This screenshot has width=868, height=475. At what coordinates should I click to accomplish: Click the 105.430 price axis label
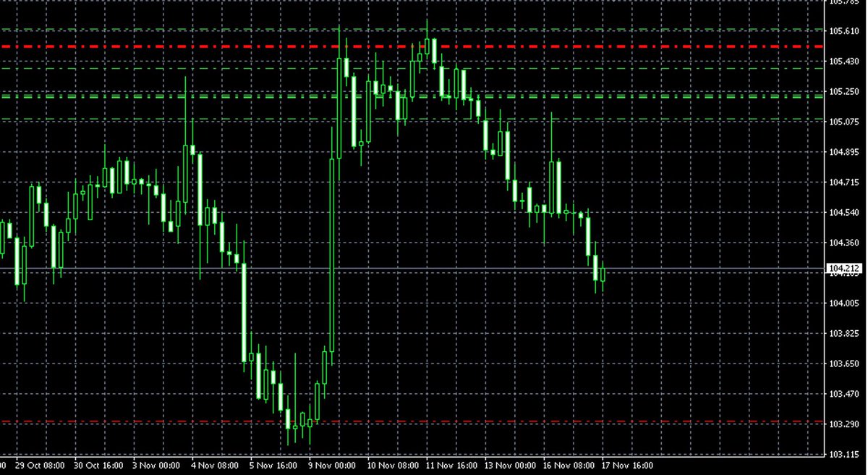pyautogui.click(x=844, y=62)
